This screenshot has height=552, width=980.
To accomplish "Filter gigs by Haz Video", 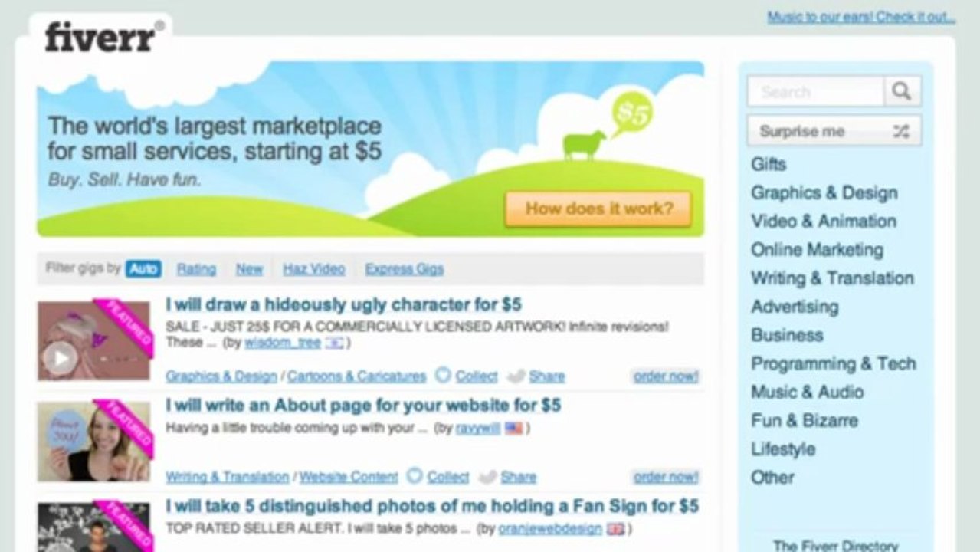I will click(313, 269).
